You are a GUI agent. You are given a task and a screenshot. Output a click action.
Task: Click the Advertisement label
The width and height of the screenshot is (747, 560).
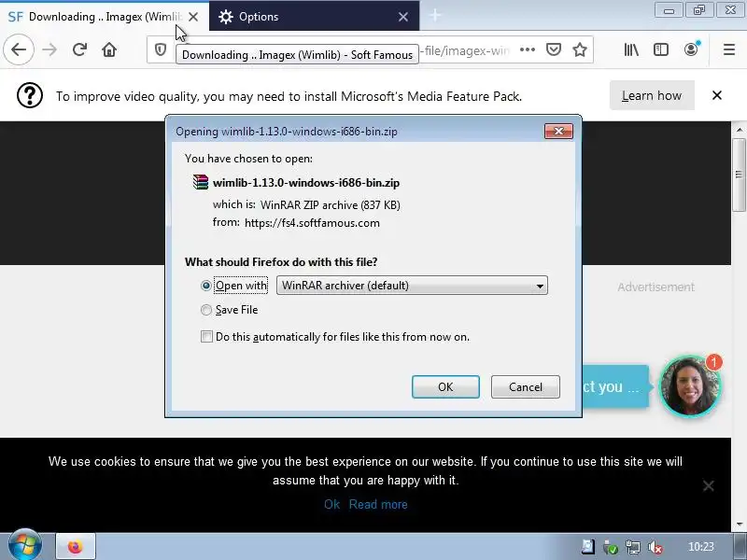(x=655, y=287)
